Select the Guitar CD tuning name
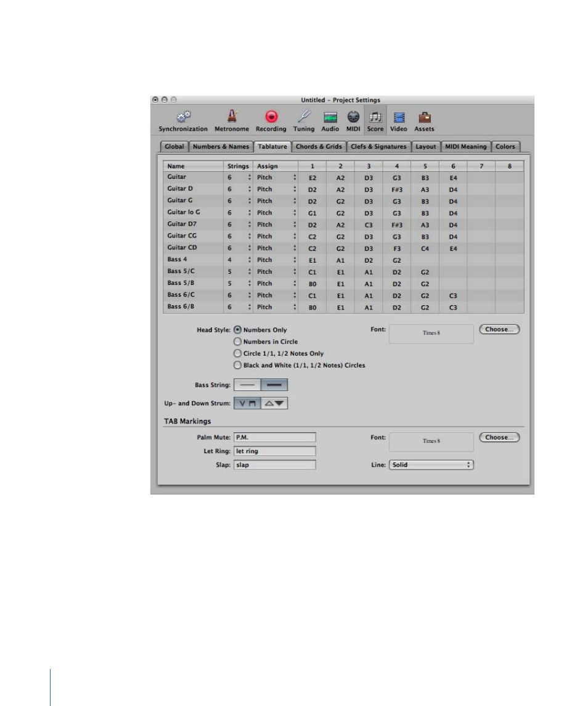The width and height of the screenshot is (588, 706). tap(182, 247)
